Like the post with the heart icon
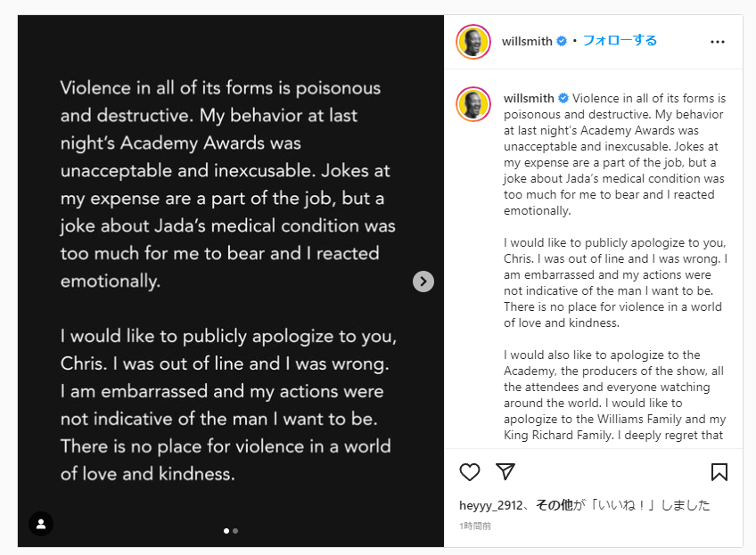Image resolution: width=756 pixels, height=555 pixels. [x=470, y=472]
